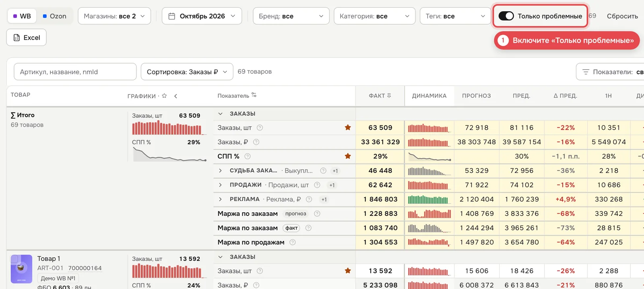The image size is (644, 289).
Task: Select the ДИНАМИКА column header
Action: click(429, 96)
